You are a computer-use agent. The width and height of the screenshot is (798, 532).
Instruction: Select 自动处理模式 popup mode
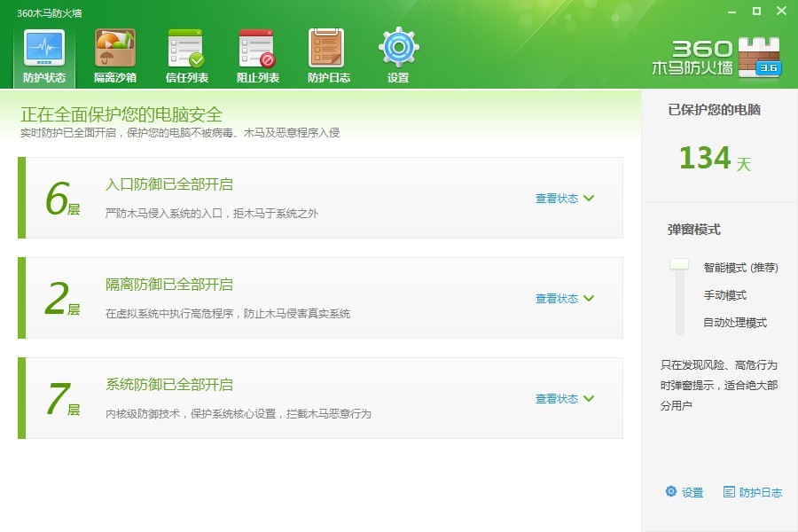click(x=735, y=323)
